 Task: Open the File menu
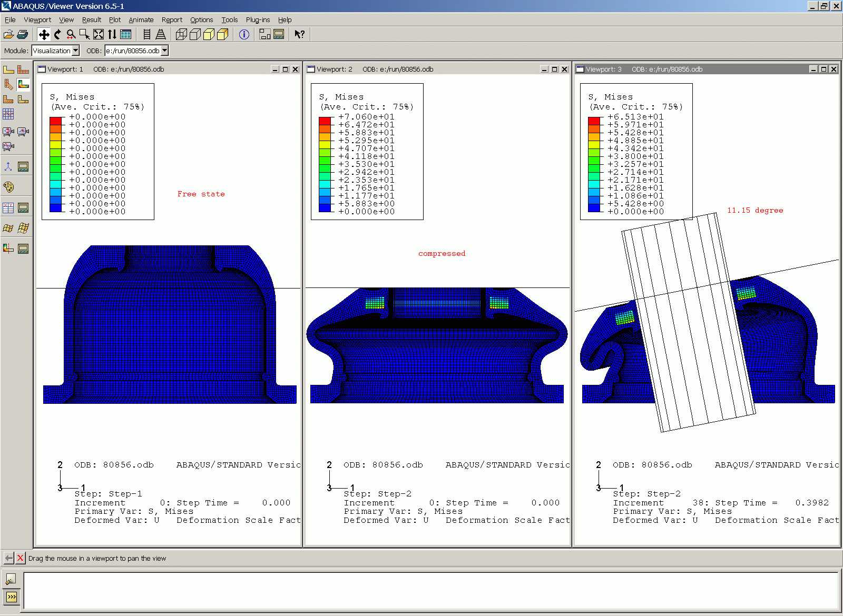tap(10, 20)
